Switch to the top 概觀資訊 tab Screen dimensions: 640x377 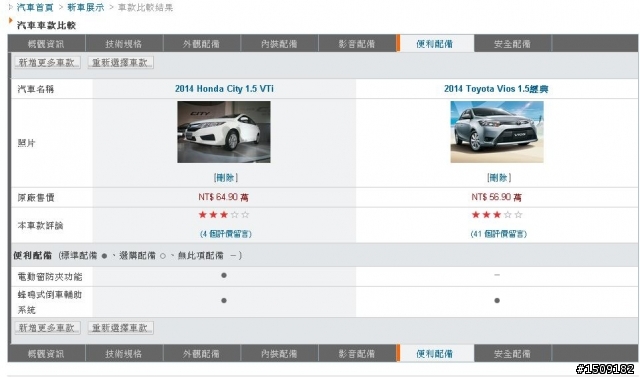46,44
